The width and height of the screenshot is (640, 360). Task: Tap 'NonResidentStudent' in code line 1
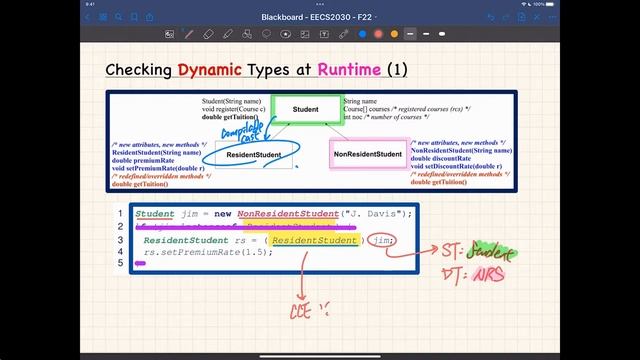click(288, 214)
